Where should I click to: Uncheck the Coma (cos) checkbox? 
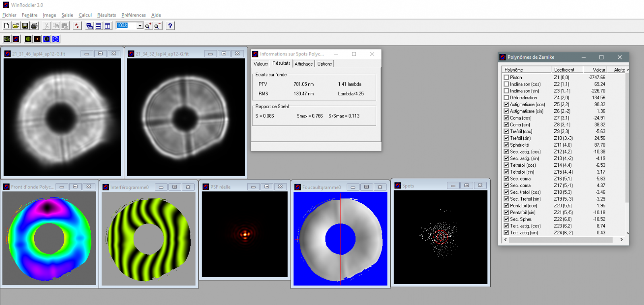506,118
